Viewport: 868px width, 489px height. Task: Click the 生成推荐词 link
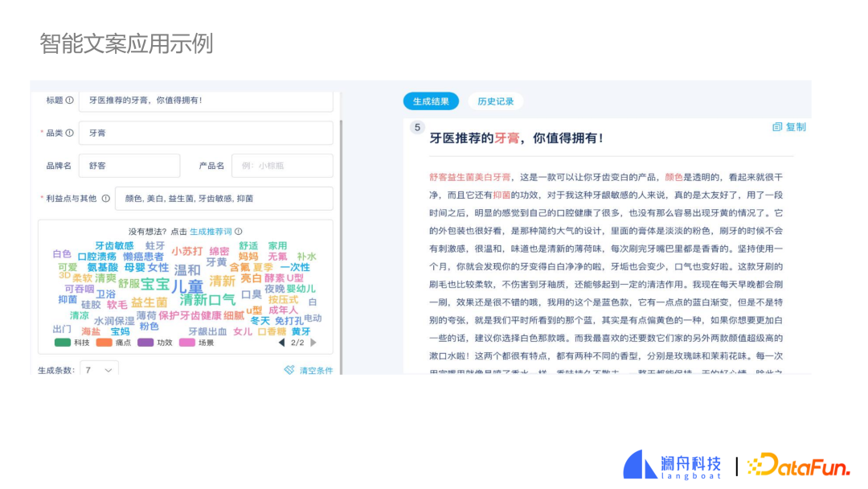(x=211, y=232)
